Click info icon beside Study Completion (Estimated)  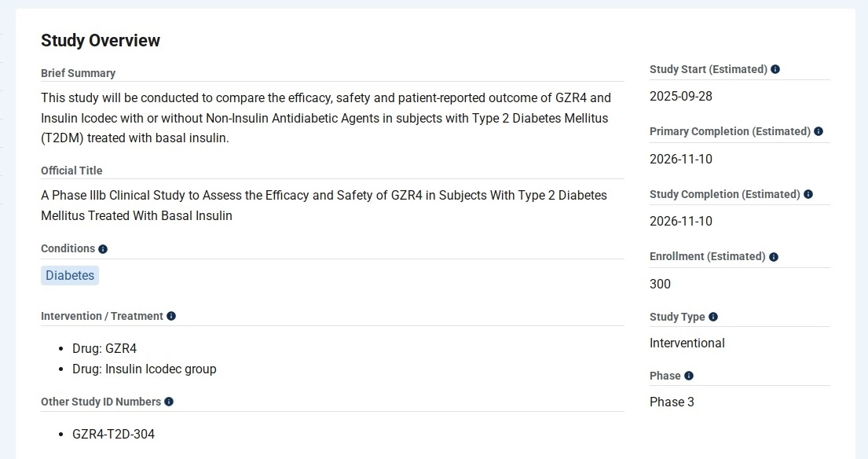pos(808,194)
